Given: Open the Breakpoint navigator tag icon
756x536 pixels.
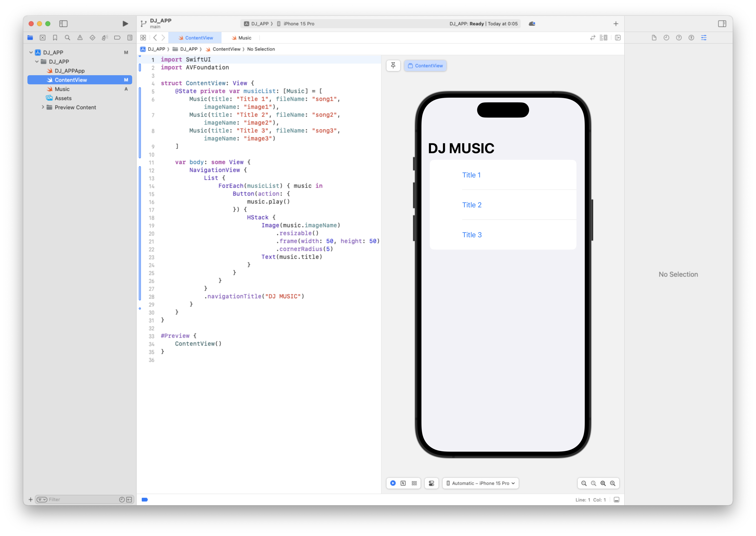Looking at the screenshot, I should click(x=117, y=38).
